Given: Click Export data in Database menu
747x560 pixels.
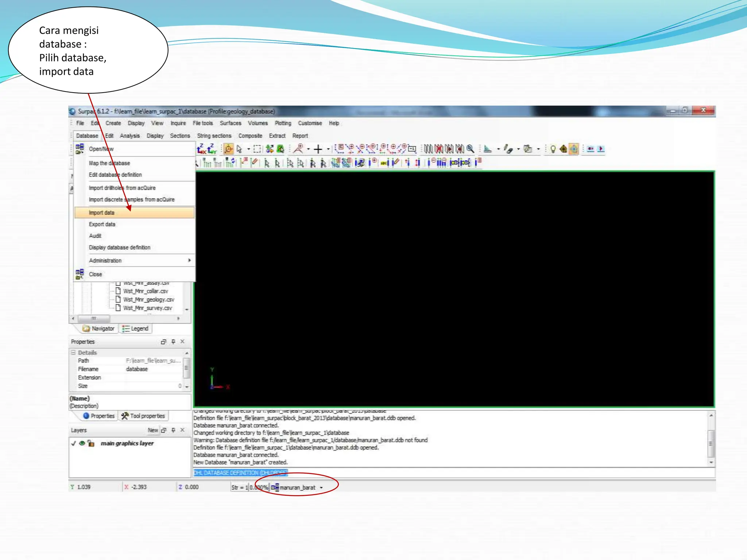Looking at the screenshot, I should coord(102,224).
